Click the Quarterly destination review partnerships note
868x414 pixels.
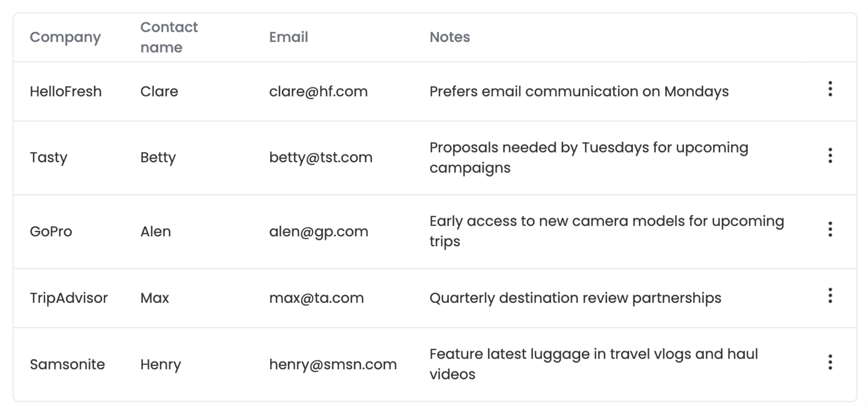[575, 298]
